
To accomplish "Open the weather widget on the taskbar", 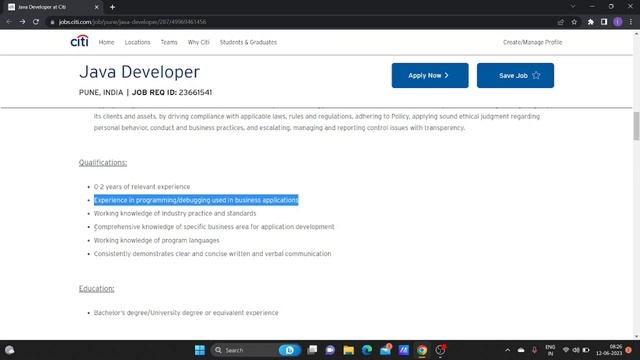I will pos(10,350).
